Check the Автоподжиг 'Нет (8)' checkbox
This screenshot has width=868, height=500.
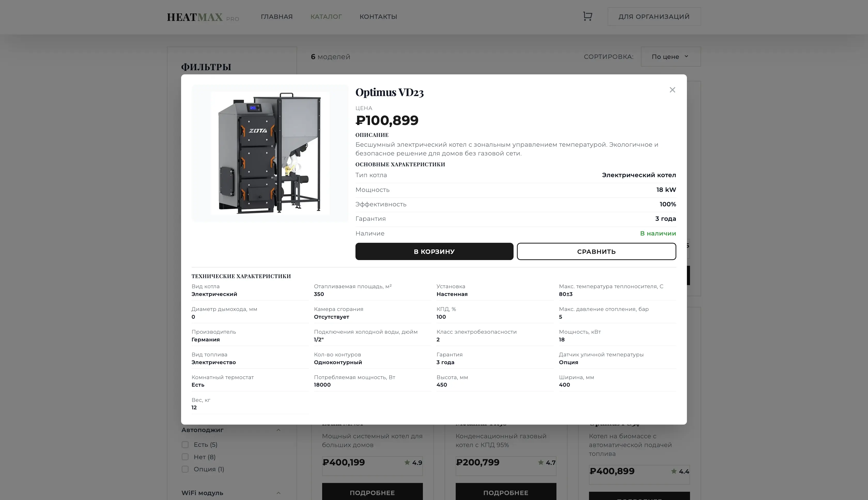185,457
